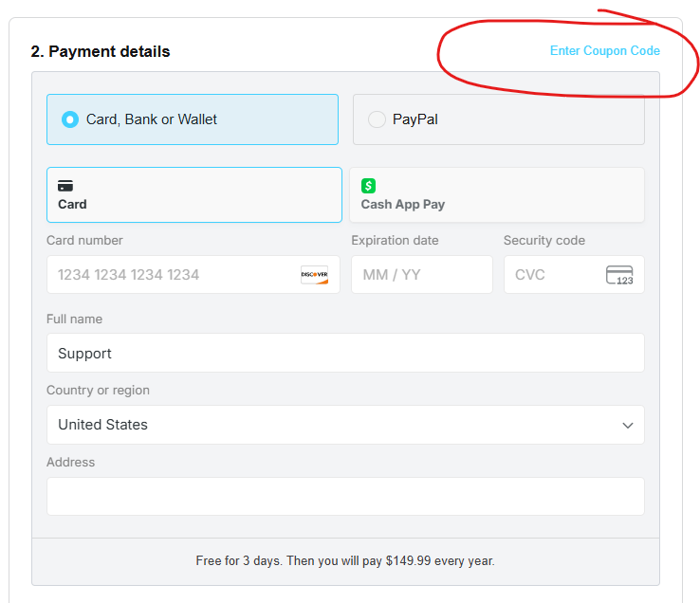Choose the PayPal payment option box

click(499, 119)
